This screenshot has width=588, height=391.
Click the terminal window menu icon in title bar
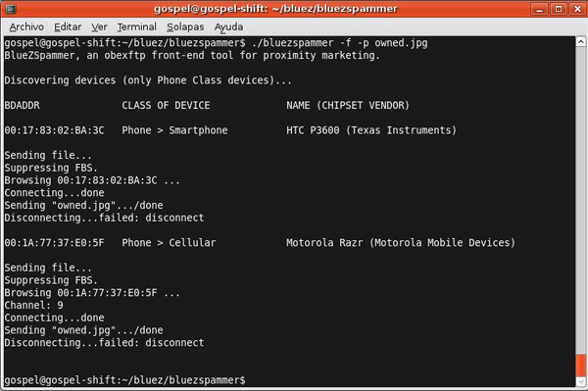coord(11,8)
